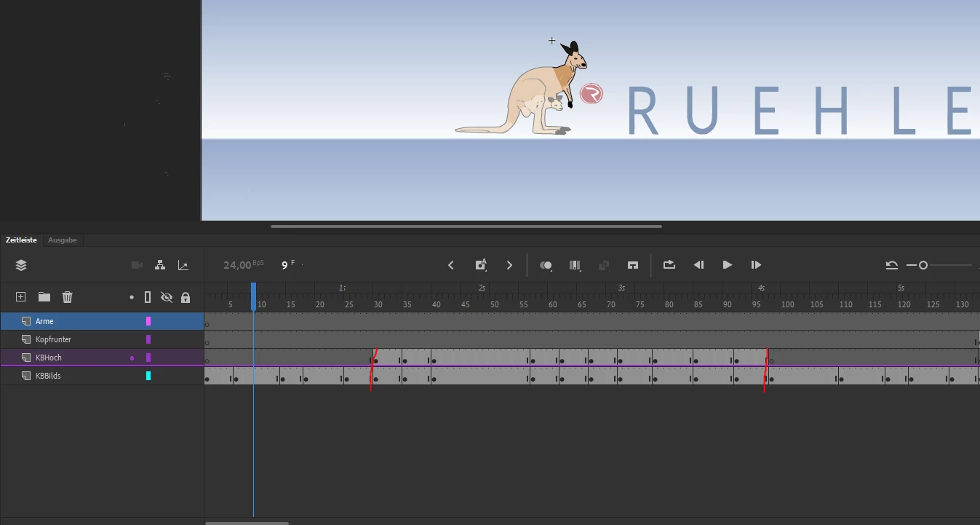Switch to the Ausgabe tab

[x=63, y=240]
